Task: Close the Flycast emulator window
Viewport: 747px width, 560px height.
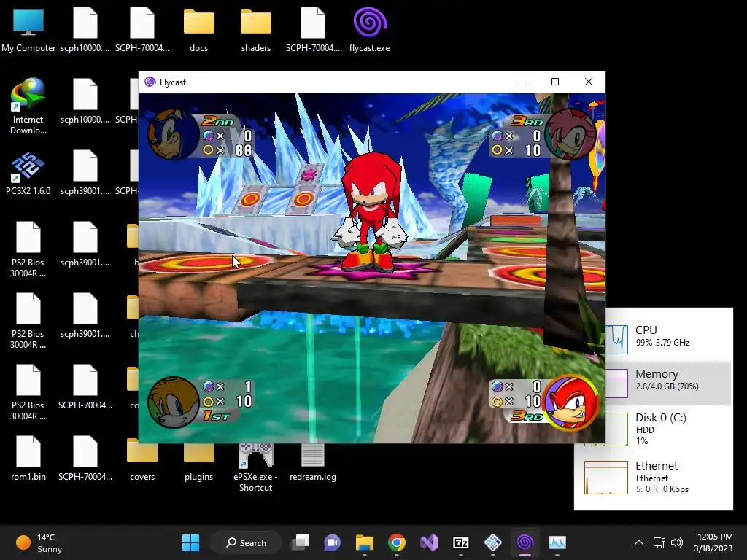Action: point(589,82)
